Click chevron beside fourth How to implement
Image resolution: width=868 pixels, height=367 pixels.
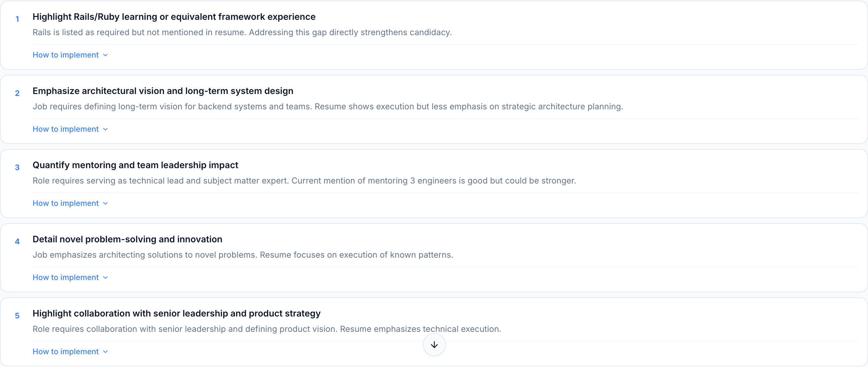pos(105,277)
